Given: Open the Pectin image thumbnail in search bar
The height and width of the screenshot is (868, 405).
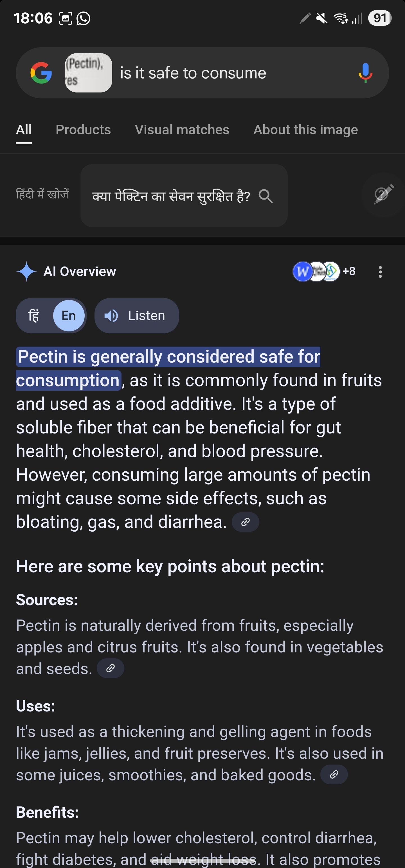Looking at the screenshot, I should (88, 73).
